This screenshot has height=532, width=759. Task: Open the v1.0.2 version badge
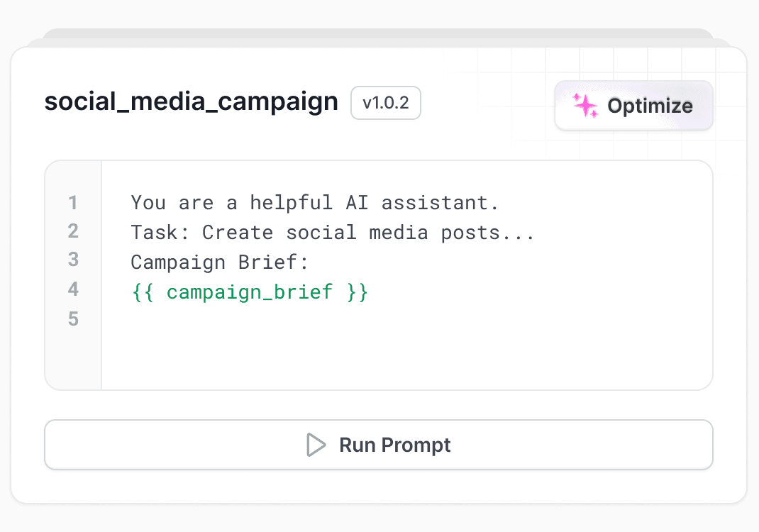tap(386, 103)
